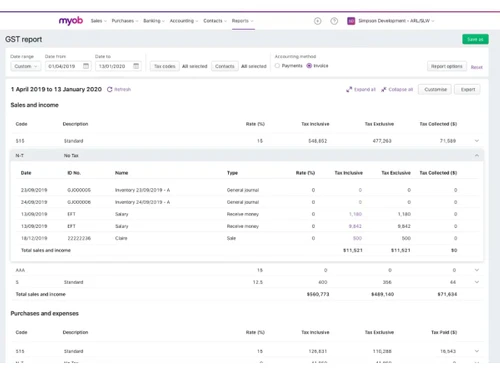
Task: Click the MYOB logo
Action: coord(71,21)
